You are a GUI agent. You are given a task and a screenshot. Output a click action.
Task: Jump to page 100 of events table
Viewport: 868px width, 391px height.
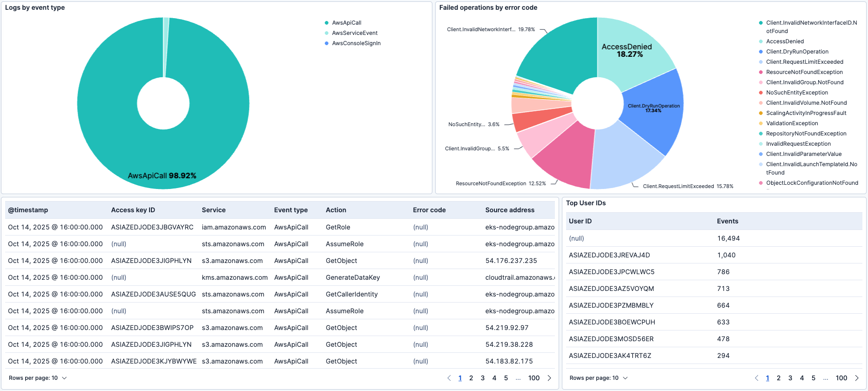tap(534, 378)
